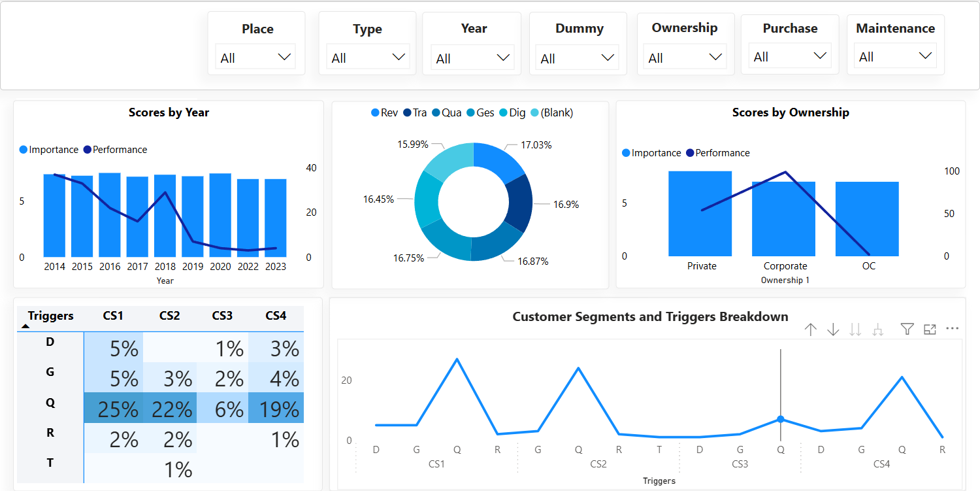Toggle the Performance legend in Scores by Ownership

tap(717, 152)
